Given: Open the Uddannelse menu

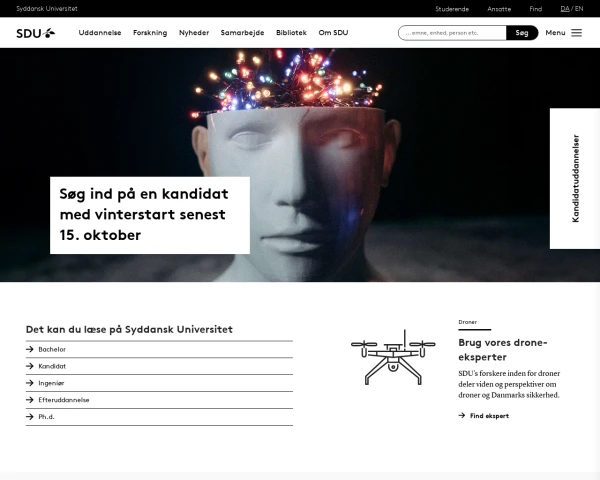Looking at the screenshot, I should (x=100, y=33).
